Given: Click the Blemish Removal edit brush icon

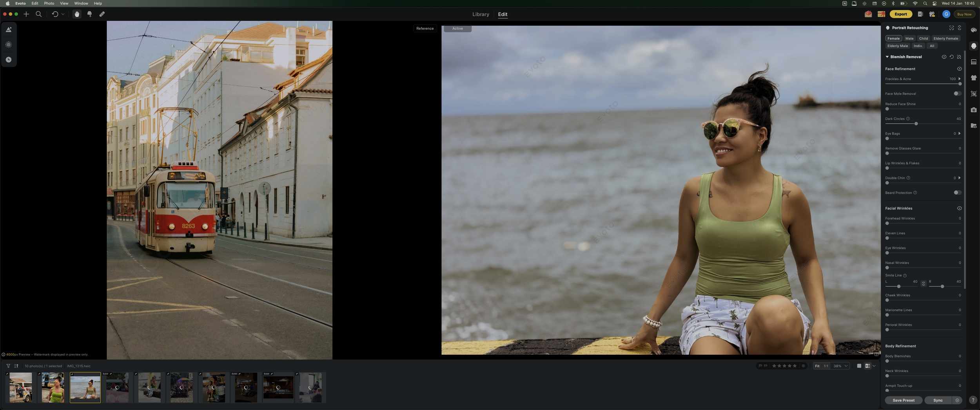Looking at the screenshot, I should click(959, 57).
